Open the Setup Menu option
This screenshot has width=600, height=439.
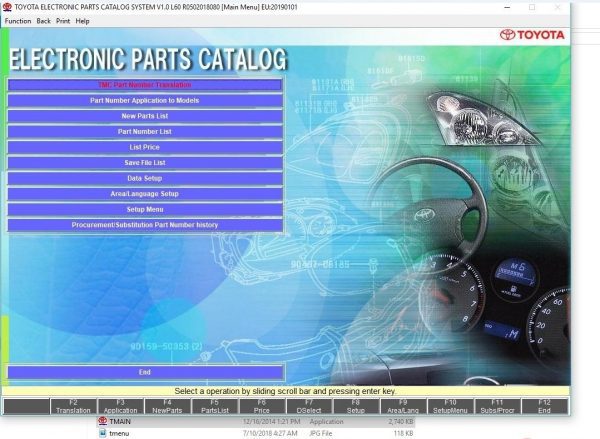click(x=145, y=209)
